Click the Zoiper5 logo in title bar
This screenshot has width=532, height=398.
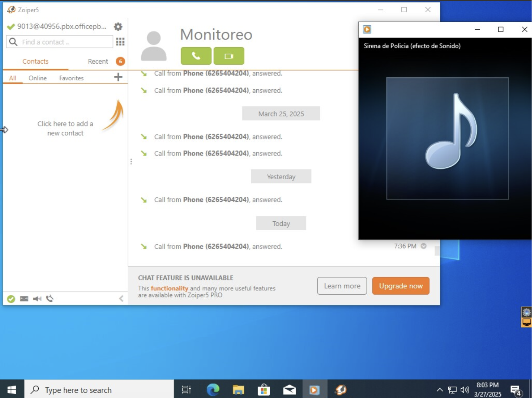click(12, 10)
